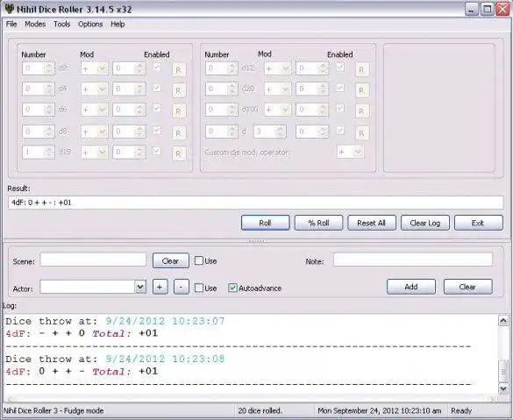Screen dimensions: 513x420
Task: Click the 'Ready' status bar text
Action: click(x=461, y=410)
